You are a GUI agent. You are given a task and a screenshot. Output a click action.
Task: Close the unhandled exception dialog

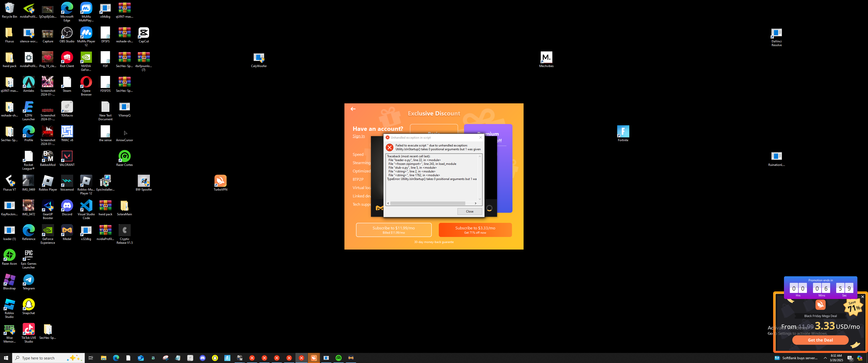pyautogui.click(x=469, y=211)
